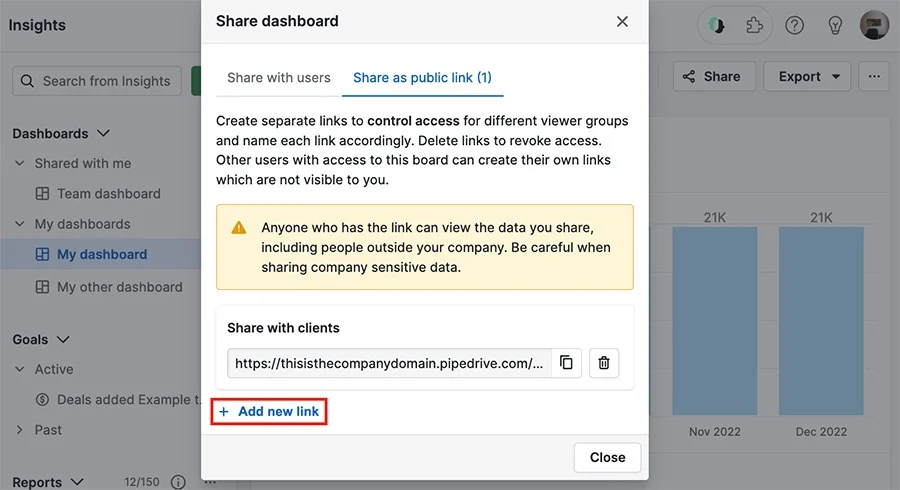Viewport: 900px width, 490px height.
Task: Copy the public link to clipboard
Action: [566, 363]
